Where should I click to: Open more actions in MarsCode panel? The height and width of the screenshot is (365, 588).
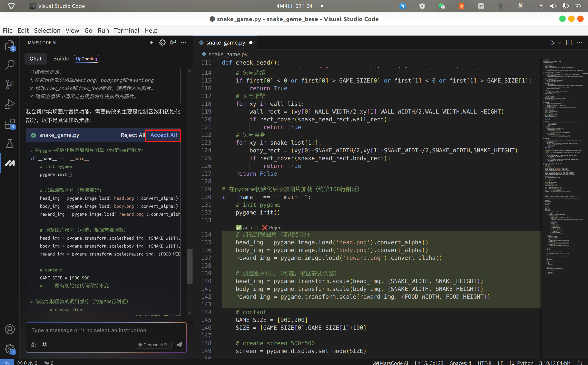(184, 43)
